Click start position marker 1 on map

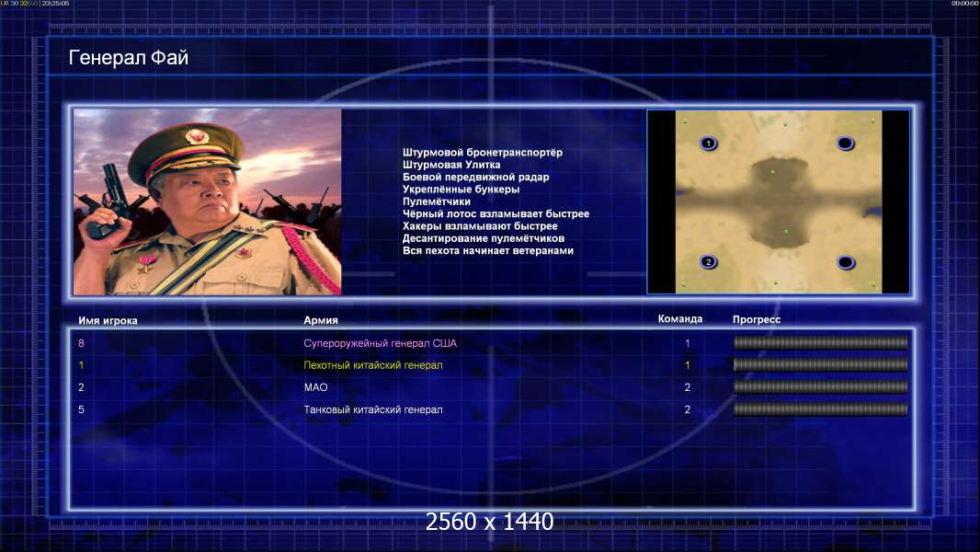click(708, 144)
